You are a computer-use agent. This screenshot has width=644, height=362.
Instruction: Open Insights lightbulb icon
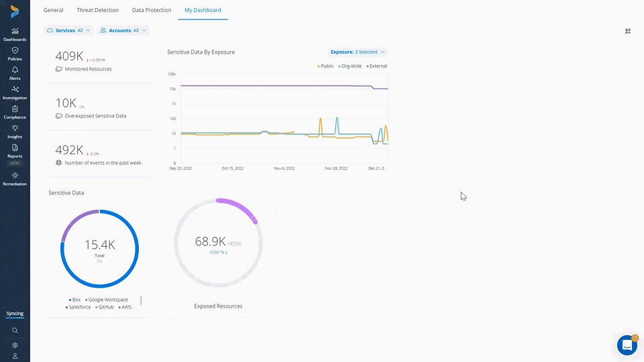[x=15, y=129]
